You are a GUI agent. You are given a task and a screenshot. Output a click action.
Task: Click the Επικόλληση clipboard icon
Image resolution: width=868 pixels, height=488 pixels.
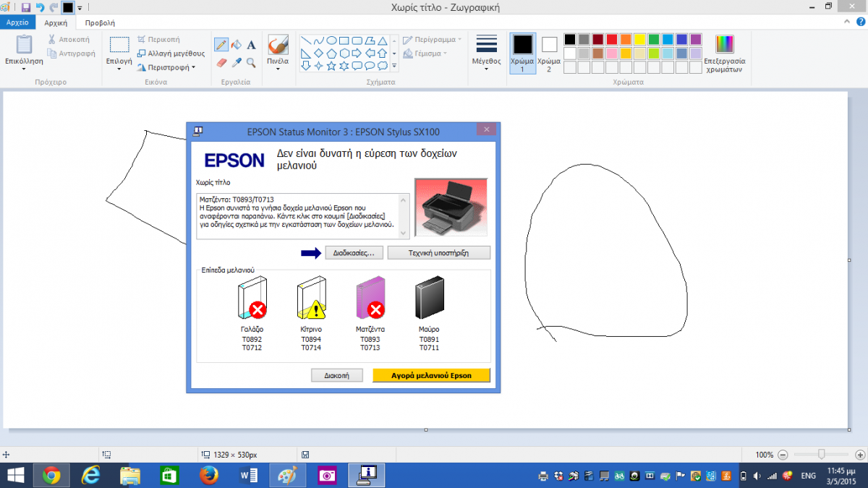pos(24,45)
